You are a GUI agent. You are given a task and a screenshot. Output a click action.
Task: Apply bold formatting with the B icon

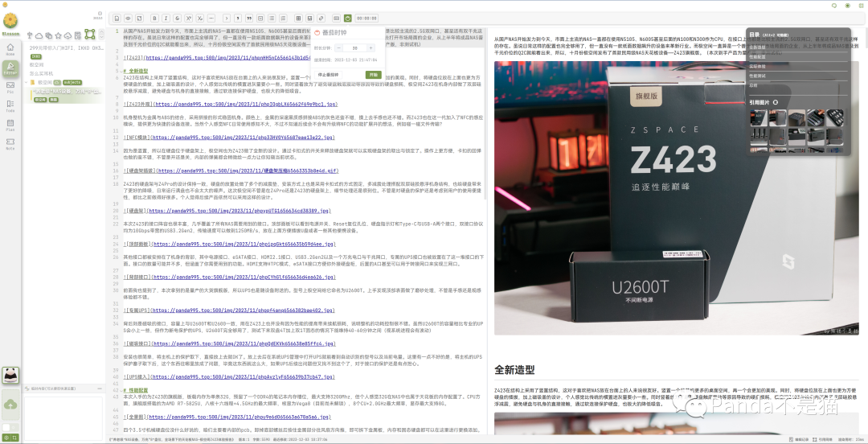[154, 18]
